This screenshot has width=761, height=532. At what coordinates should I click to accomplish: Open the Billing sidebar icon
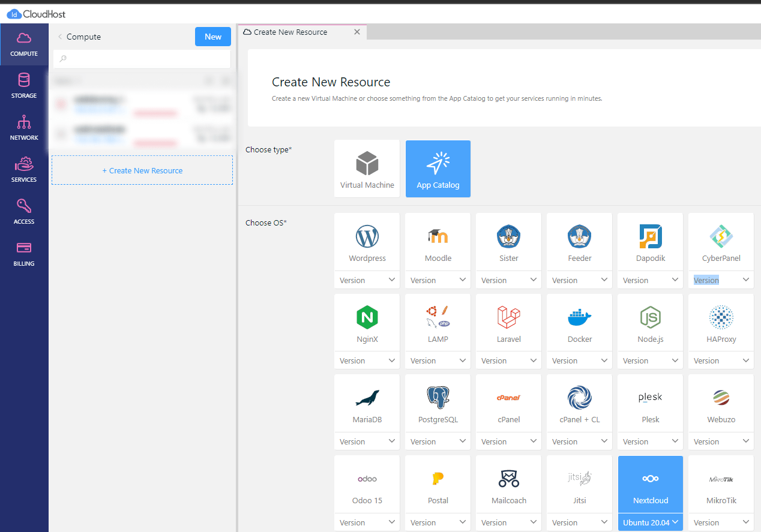coord(24,254)
